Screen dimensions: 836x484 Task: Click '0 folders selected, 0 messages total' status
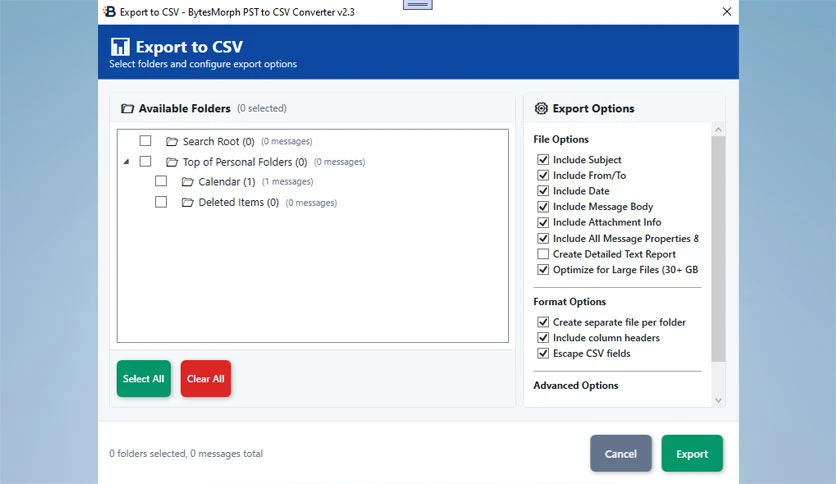pos(186,454)
